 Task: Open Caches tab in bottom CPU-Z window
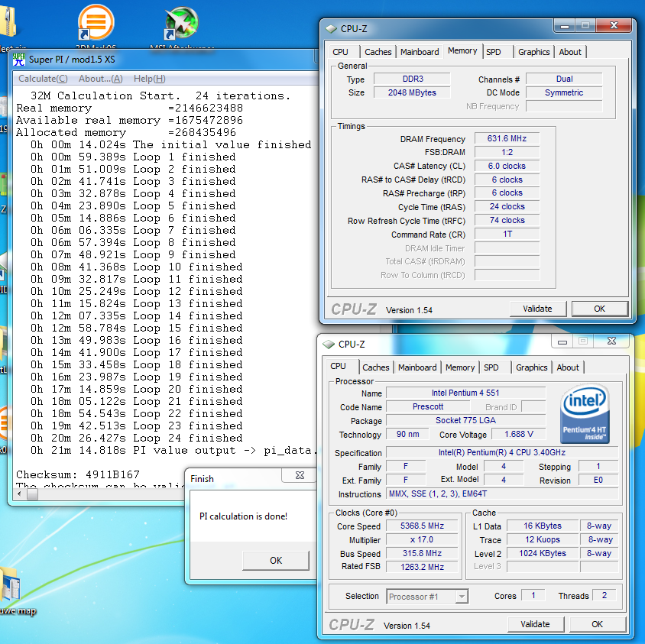coord(375,367)
